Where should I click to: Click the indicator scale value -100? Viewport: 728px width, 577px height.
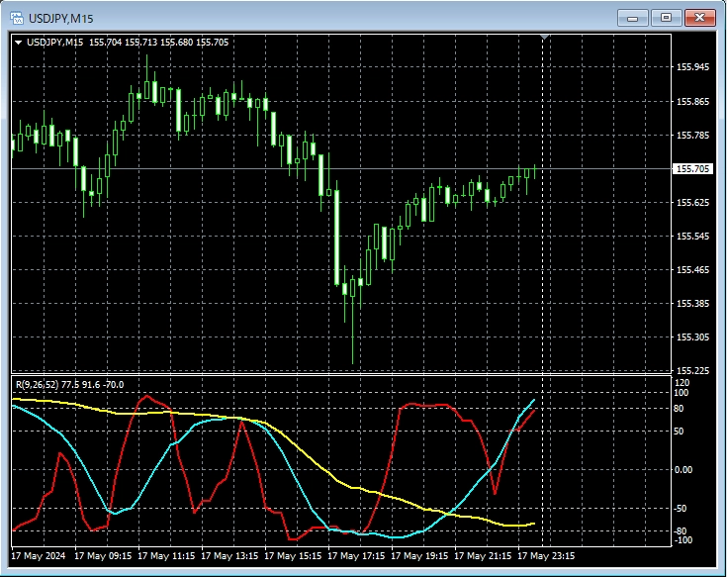[x=681, y=540]
